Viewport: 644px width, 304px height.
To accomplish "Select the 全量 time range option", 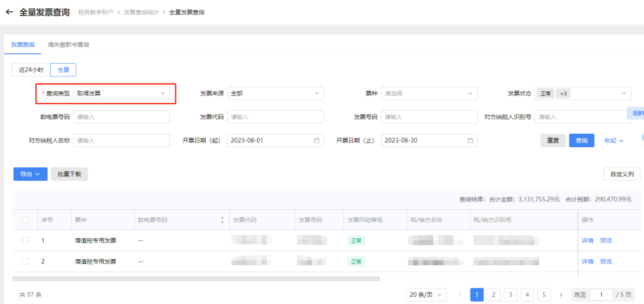I will coord(63,70).
